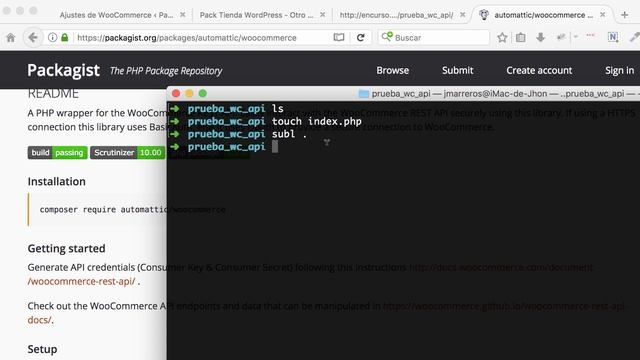The image size is (640, 360).
Task: Open downloads arrow icon
Action: click(x=540, y=38)
